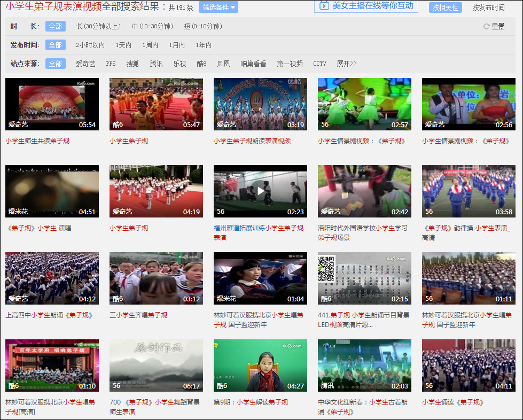Image resolution: width=523 pixels, height=420 pixels.
Task: Click the video icon in 美女主播在线等你互动 banner
Action: [x=324, y=6]
